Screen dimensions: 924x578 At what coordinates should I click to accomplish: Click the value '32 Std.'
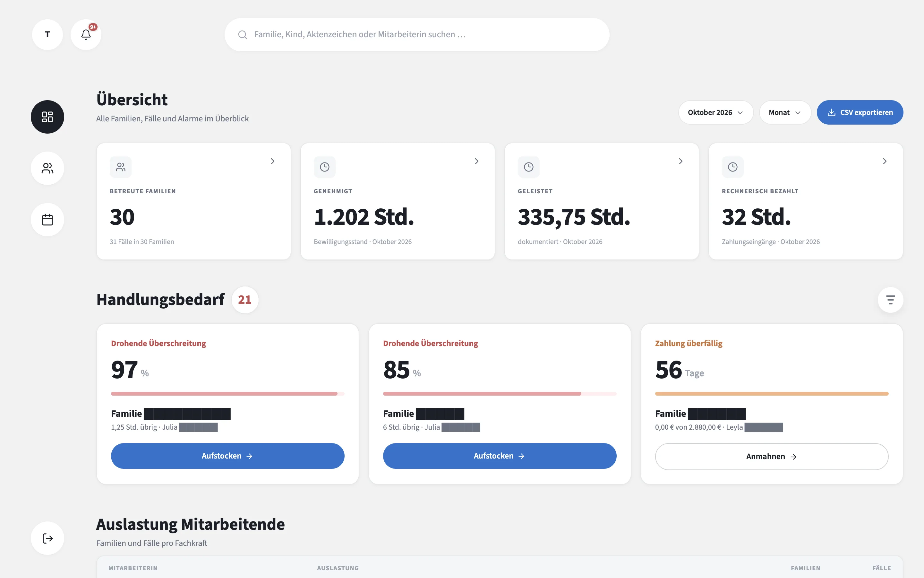click(756, 217)
